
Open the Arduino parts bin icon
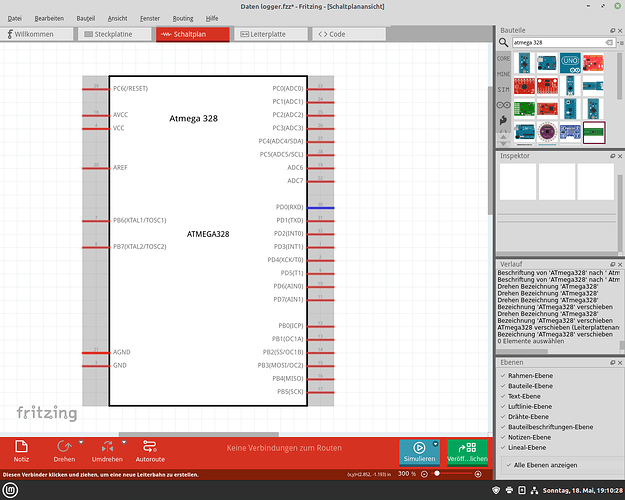[x=503, y=104]
